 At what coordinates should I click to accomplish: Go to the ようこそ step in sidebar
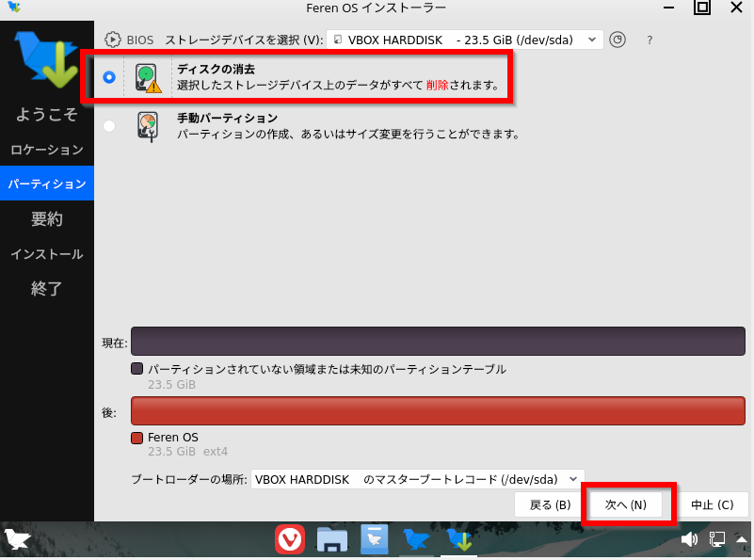pyautogui.click(x=47, y=115)
